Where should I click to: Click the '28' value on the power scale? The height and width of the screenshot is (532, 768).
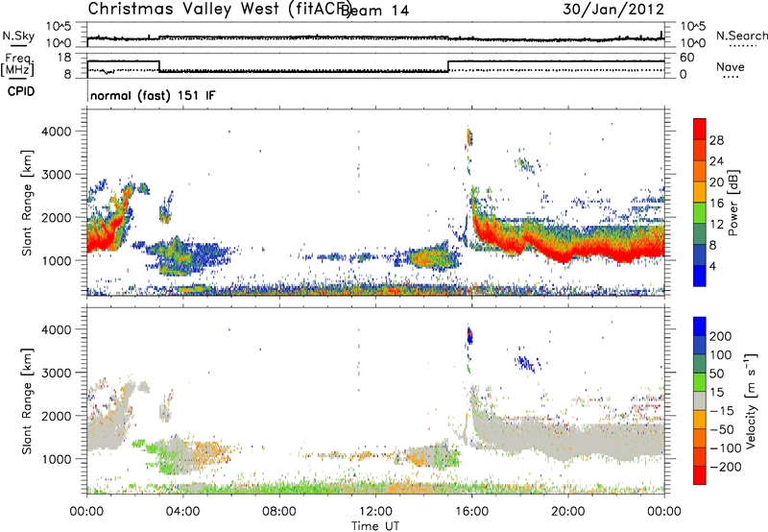(x=716, y=140)
